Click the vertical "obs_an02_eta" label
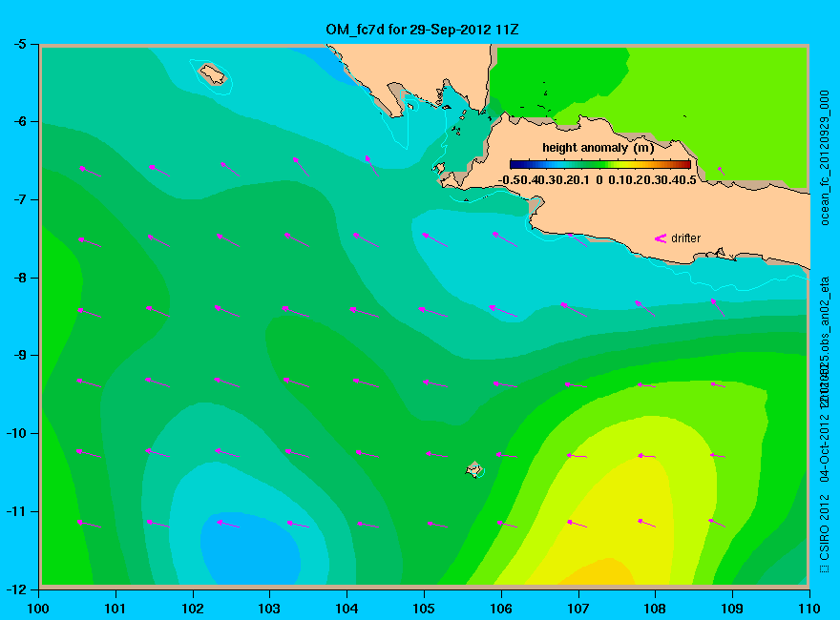Screen dimensions: 840x620 [x=825, y=314]
